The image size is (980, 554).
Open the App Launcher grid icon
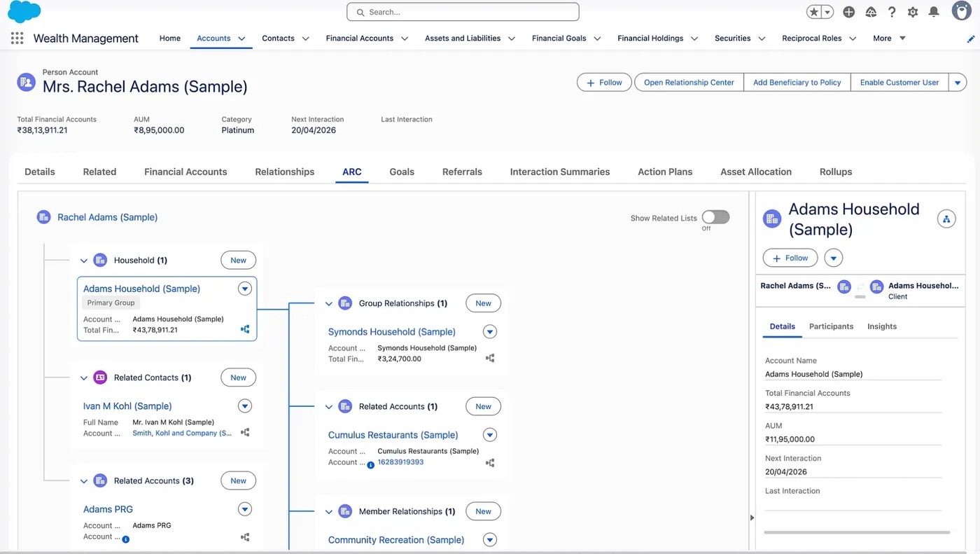pyautogui.click(x=17, y=39)
